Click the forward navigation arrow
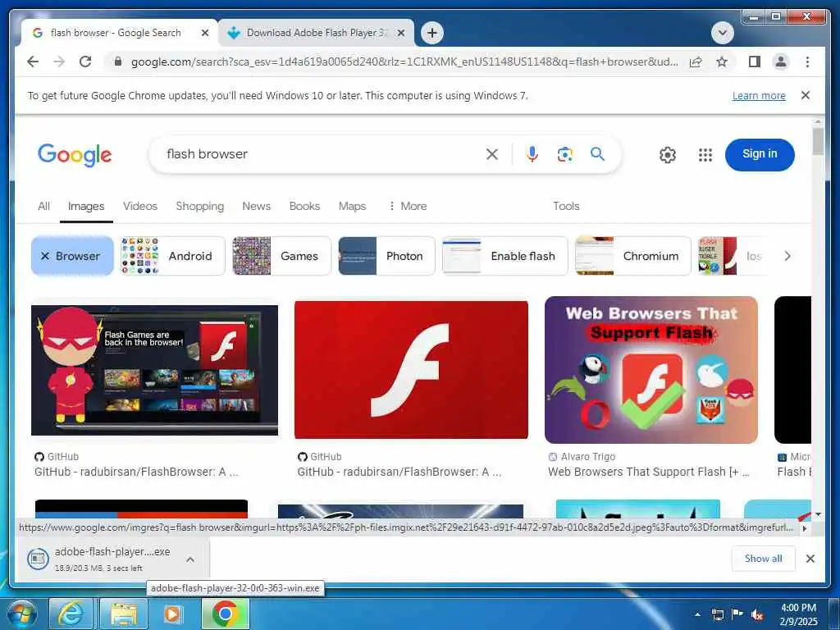 coord(59,62)
